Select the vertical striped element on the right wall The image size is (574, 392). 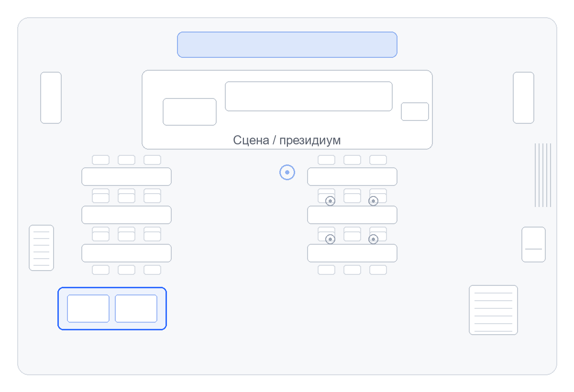coord(543,175)
